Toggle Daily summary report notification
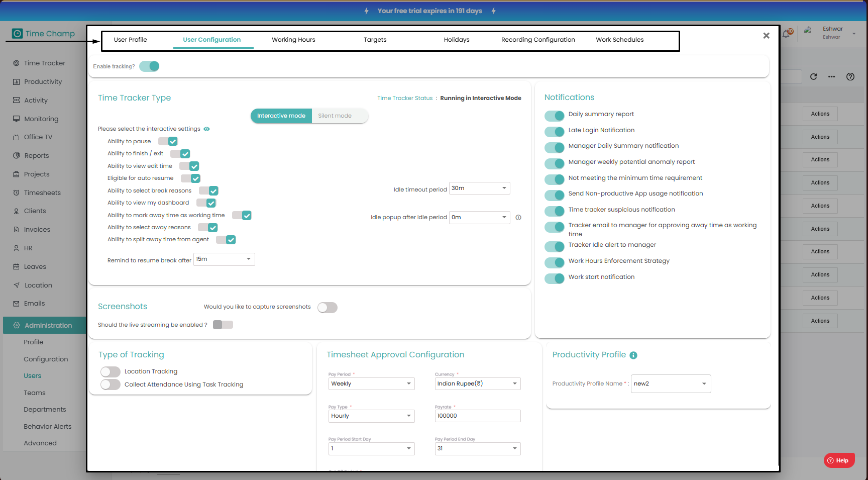Viewport: 868px width, 480px height. [x=555, y=116]
